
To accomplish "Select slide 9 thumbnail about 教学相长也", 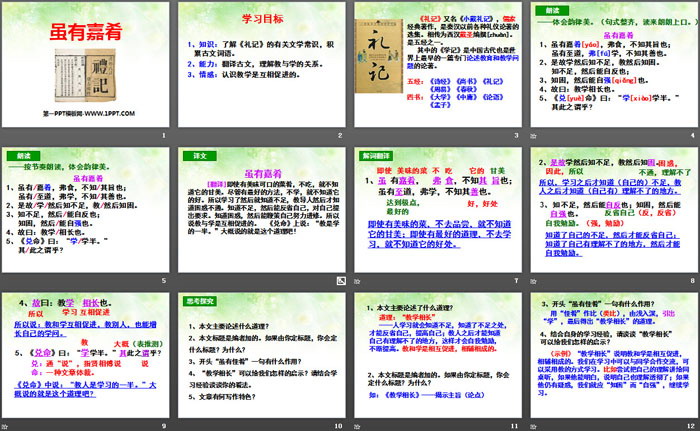I will [85, 356].
